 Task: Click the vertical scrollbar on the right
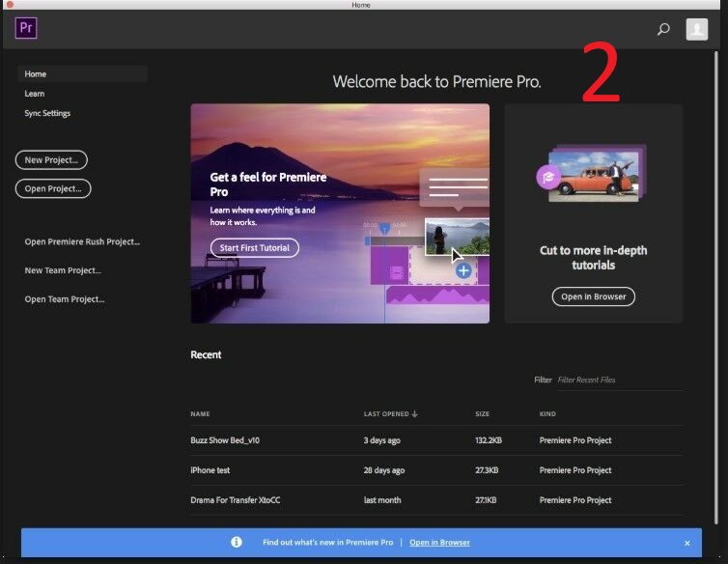pyautogui.click(x=715, y=288)
